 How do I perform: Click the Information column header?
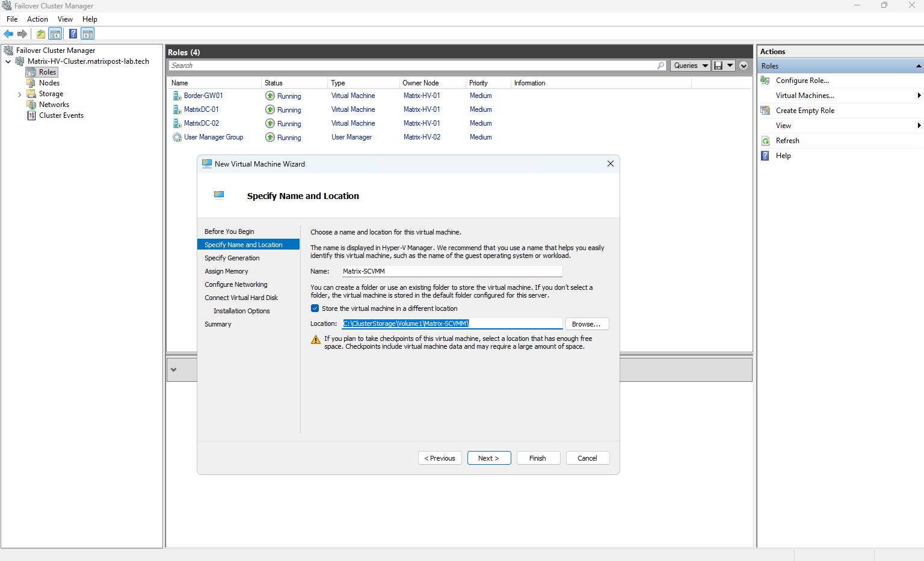(600, 83)
